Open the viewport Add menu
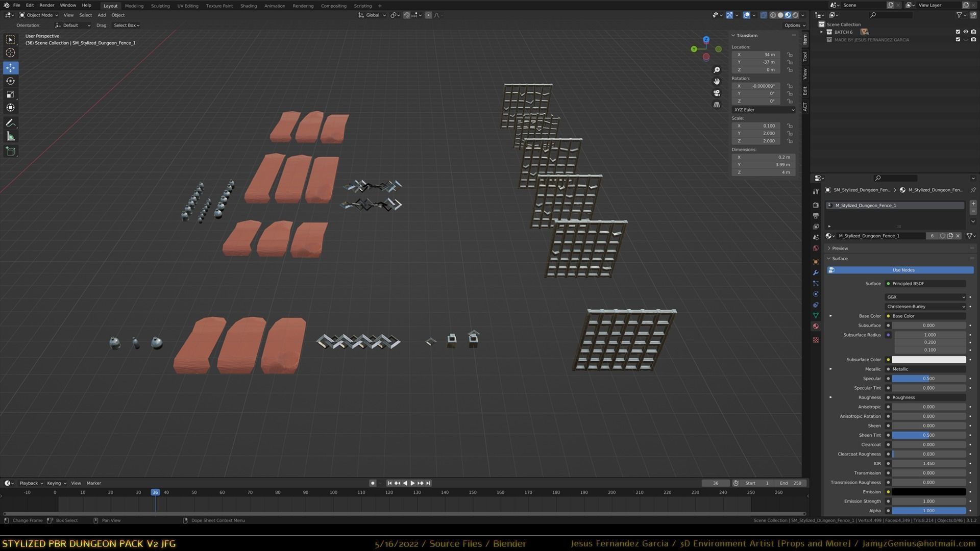 [102, 15]
